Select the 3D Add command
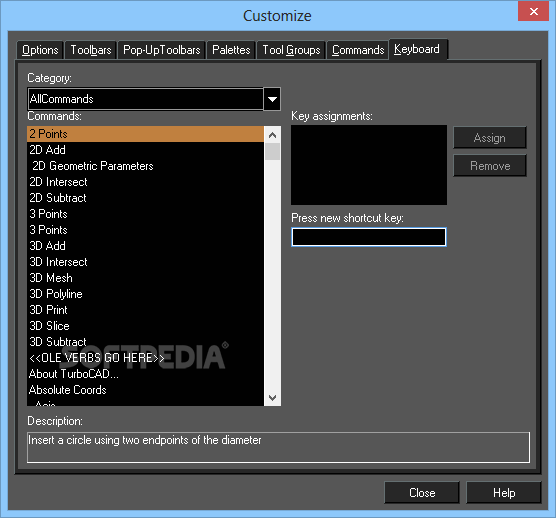556x518 pixels. [x=145, y=246]
